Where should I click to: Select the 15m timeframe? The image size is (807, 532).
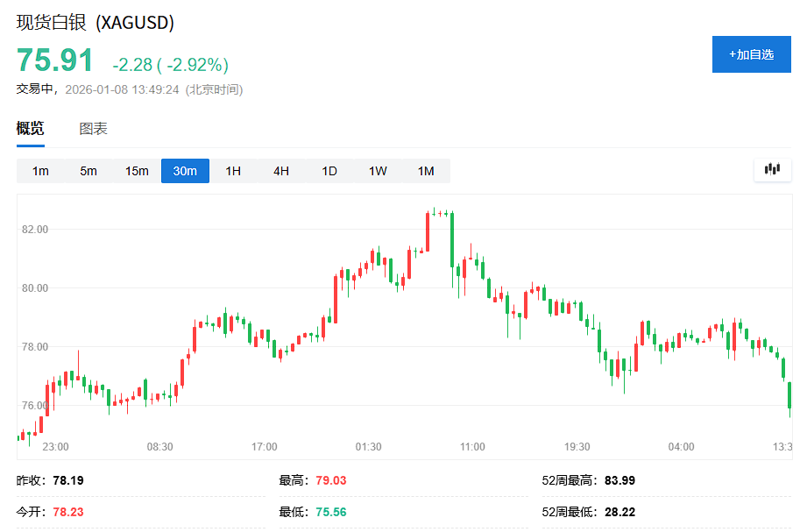pyautogui.click(x=137, y=171)
